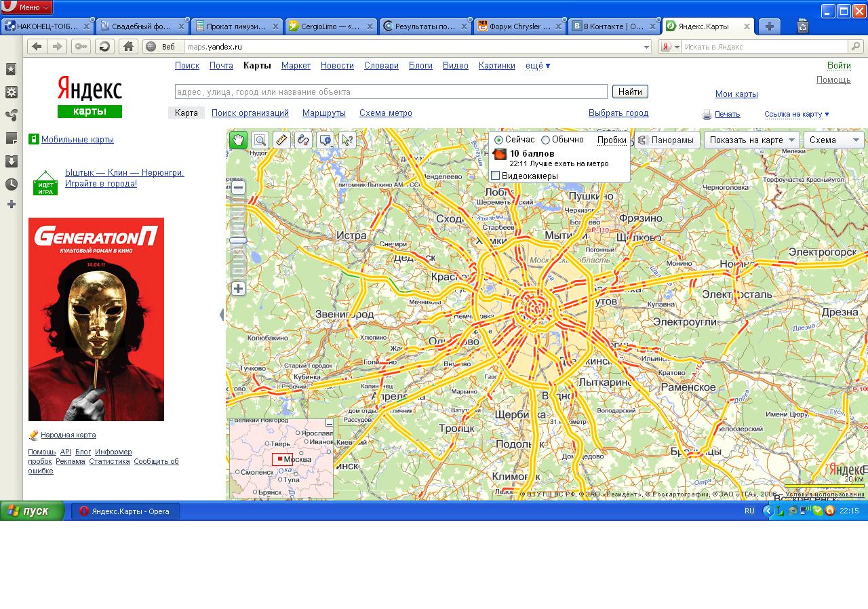868x609 pixels.
Task: Switch to the CergioLimo browser tab
Action: click(331, 26)
